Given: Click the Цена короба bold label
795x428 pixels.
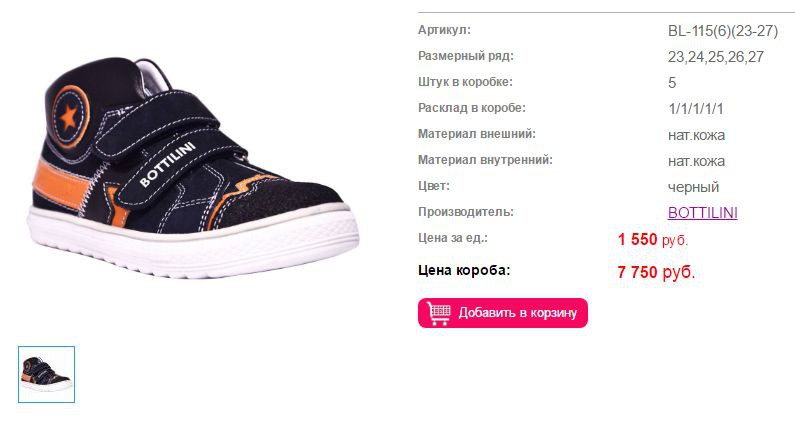Looking at the screenshot, I should point(464,270).
